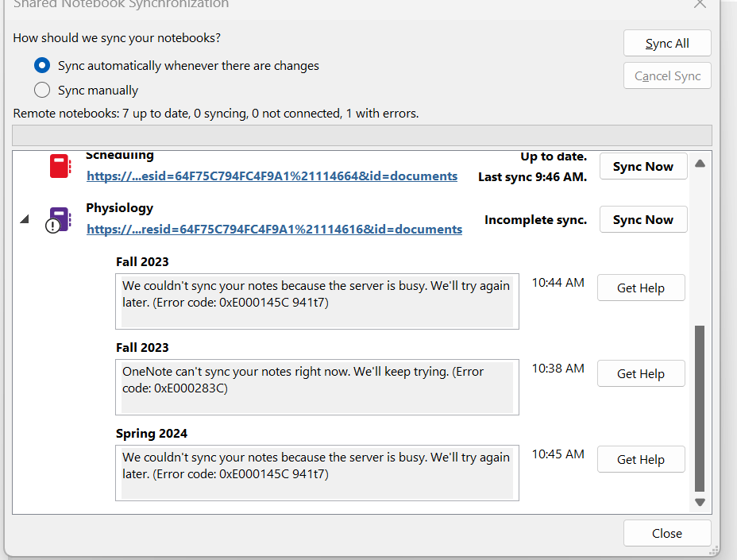Viewport: 737px width, 560px height.
Task: Get Help for the 10:38 AM error
Action: [640, 374]
